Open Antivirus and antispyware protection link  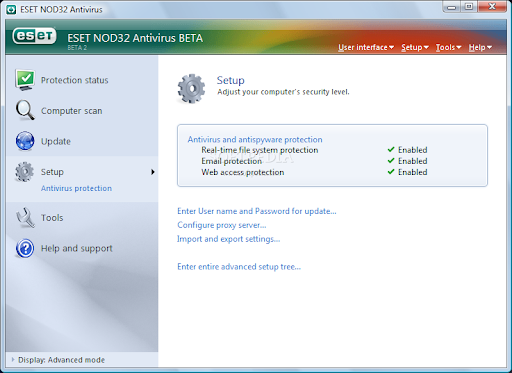pyautogui.click(x=255, y=139)
